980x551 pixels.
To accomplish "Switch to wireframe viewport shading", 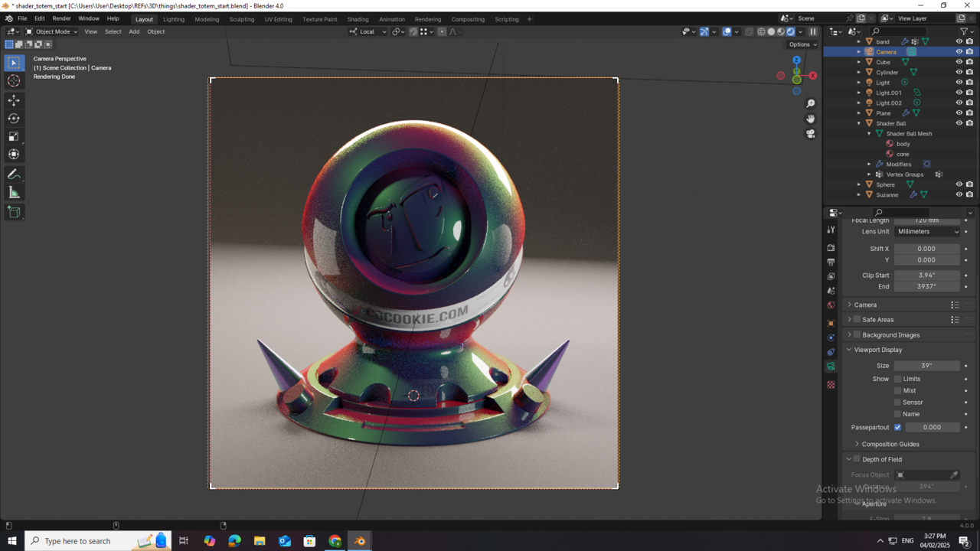I will 761,32.
